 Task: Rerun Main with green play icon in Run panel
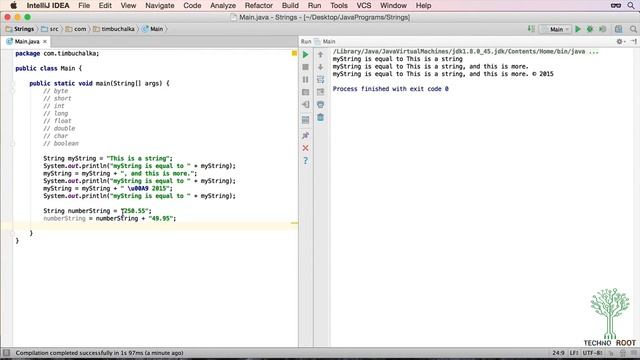pos(305,54)
